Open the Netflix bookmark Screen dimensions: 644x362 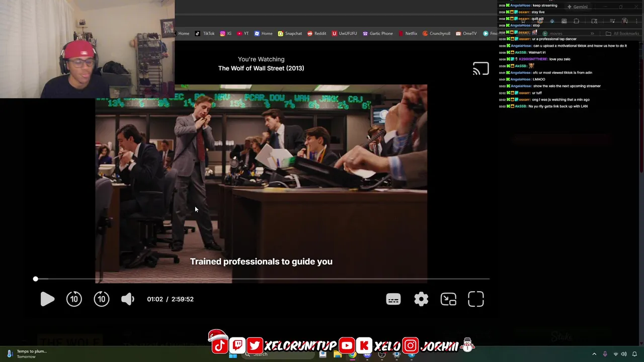[x=408, y=34]
